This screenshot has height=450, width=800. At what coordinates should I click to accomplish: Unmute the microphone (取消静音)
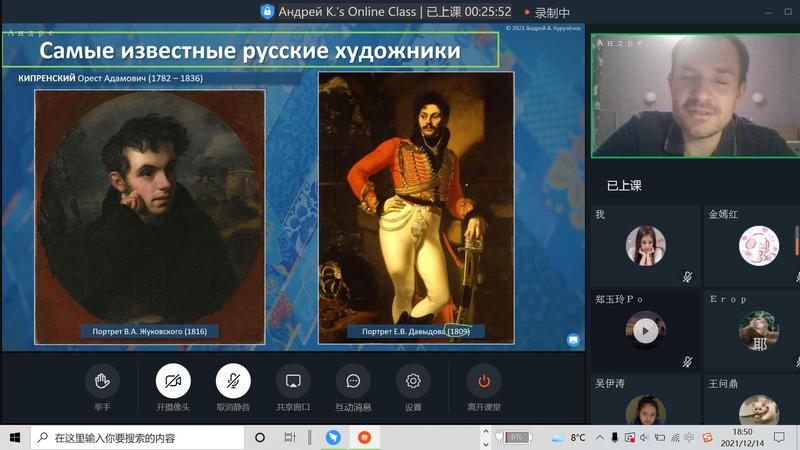(x=233, y=381)
